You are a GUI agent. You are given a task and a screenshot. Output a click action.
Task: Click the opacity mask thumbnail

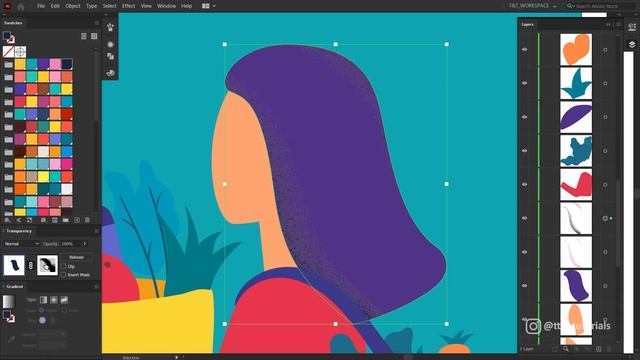click(47, 265)
